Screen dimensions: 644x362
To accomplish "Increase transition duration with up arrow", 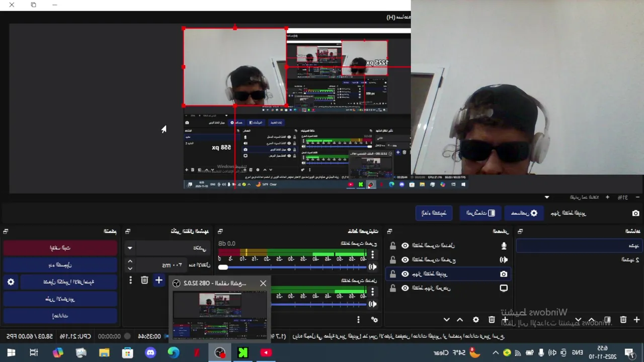I will pyautogui.click(x=130, y=261).
